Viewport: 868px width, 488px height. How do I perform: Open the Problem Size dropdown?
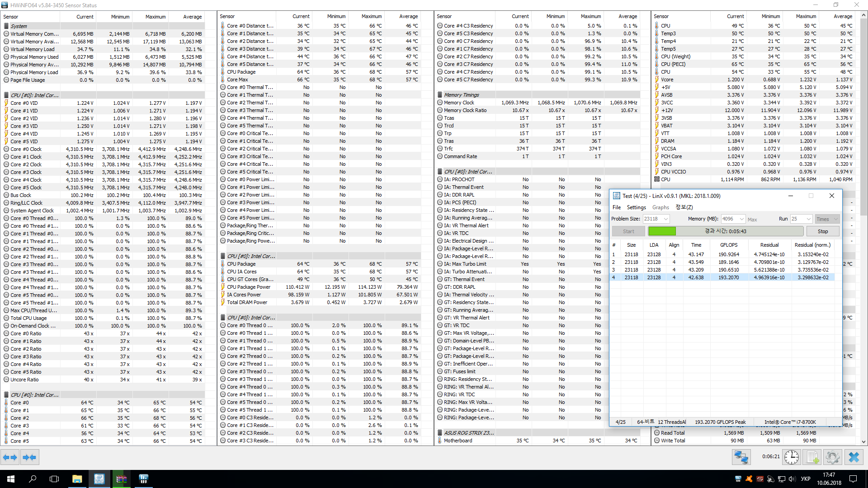[666, 219]
